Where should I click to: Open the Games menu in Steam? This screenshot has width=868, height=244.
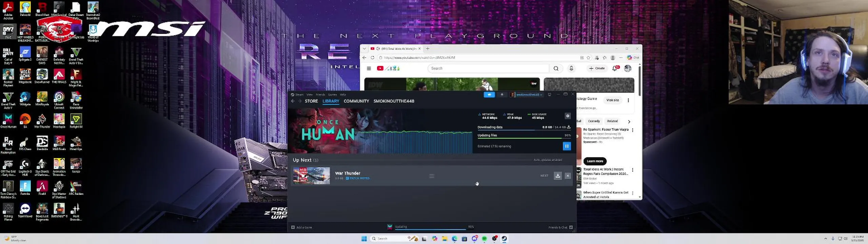click(x=332, y=95)
